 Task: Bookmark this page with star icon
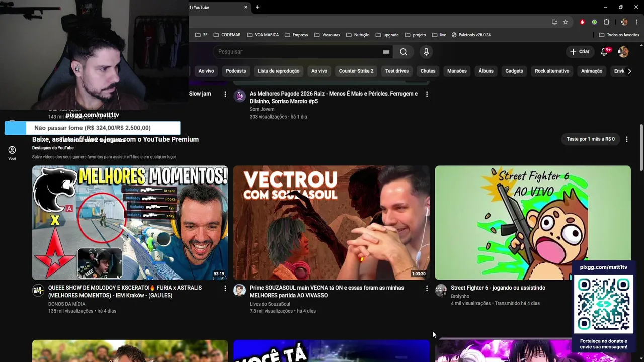[566, 22]
